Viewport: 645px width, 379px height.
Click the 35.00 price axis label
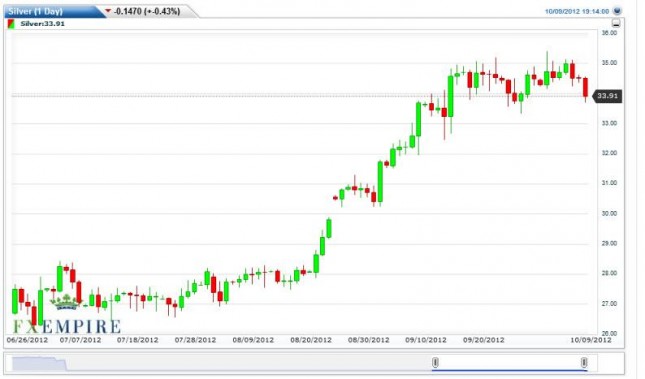pos(609,63)
